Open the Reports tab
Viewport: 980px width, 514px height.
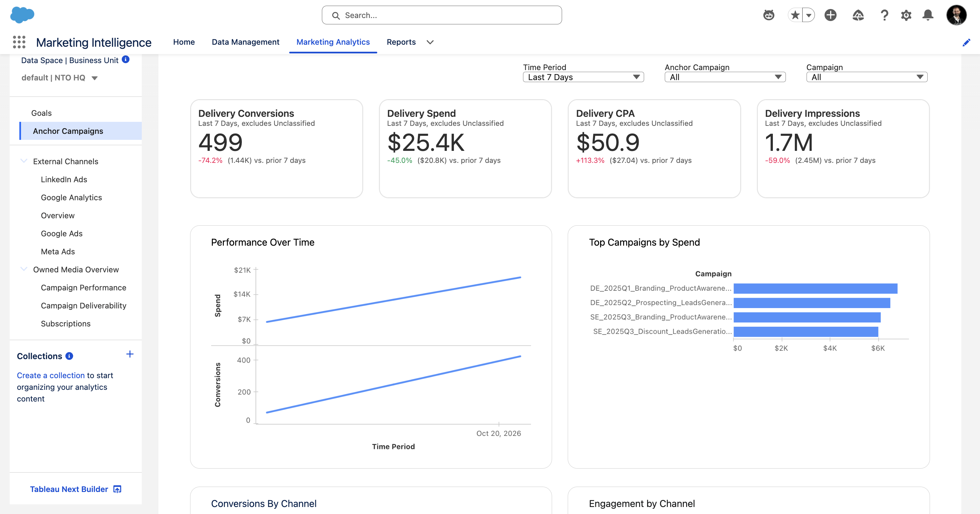[401, 42]
